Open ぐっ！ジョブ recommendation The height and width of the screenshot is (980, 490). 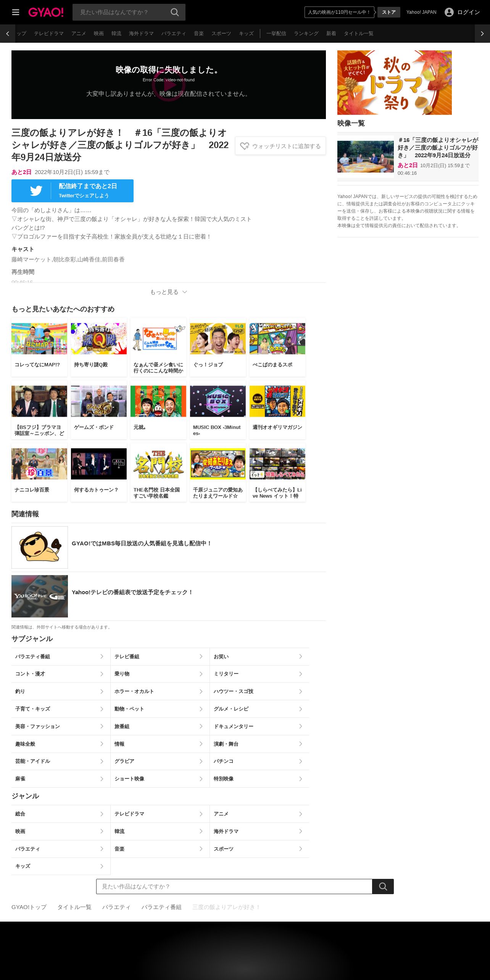point(218,347)
